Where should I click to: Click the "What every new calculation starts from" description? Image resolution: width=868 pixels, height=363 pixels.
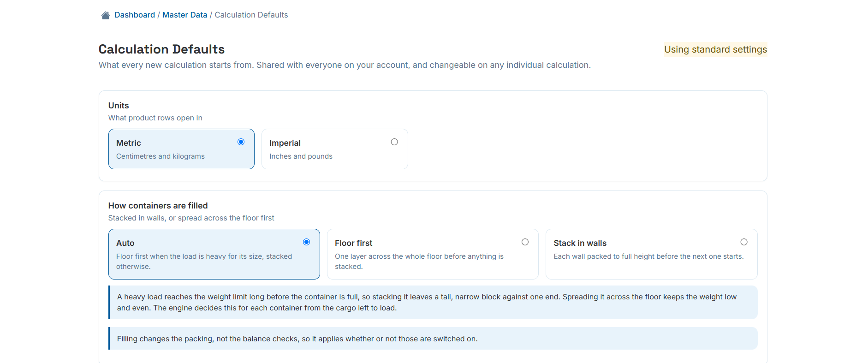click(345, 65)
